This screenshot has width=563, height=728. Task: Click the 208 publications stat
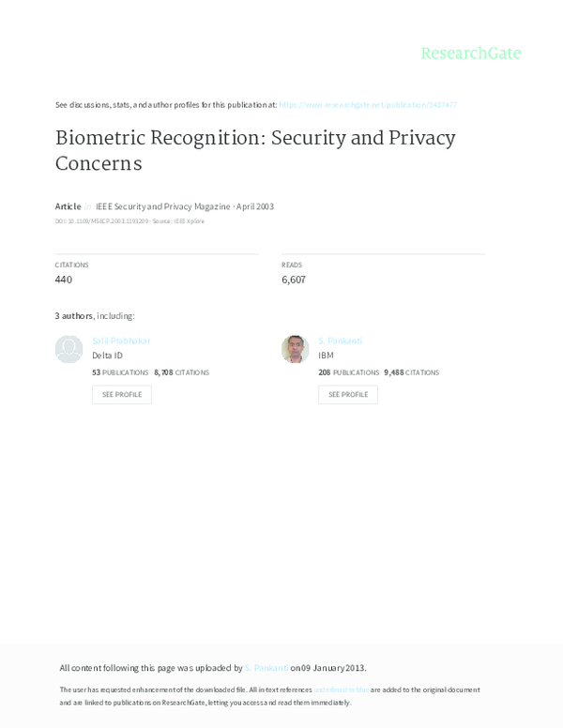click(x=348, y=372)
